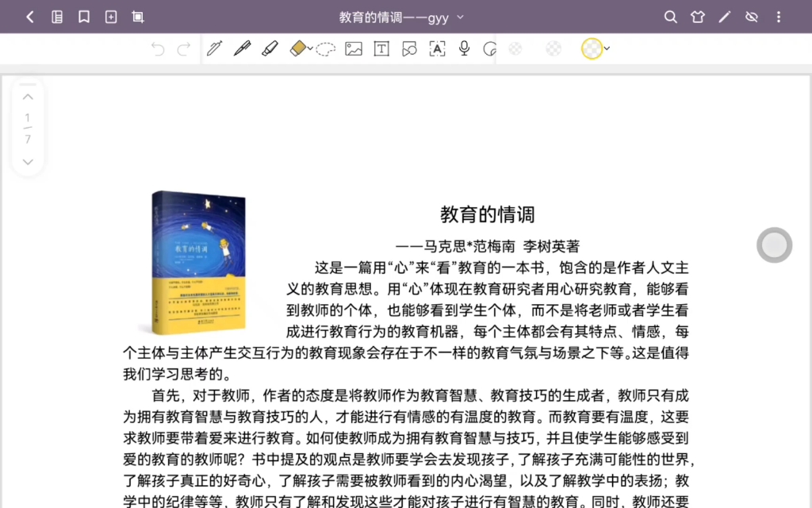812x508 pixels.
Task: Open the eraser options dropdown chevron
Action: [x=309, y=48]
